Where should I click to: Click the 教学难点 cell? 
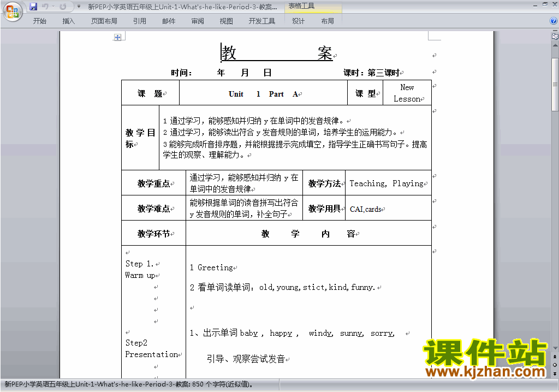click(x=153, y=208)
